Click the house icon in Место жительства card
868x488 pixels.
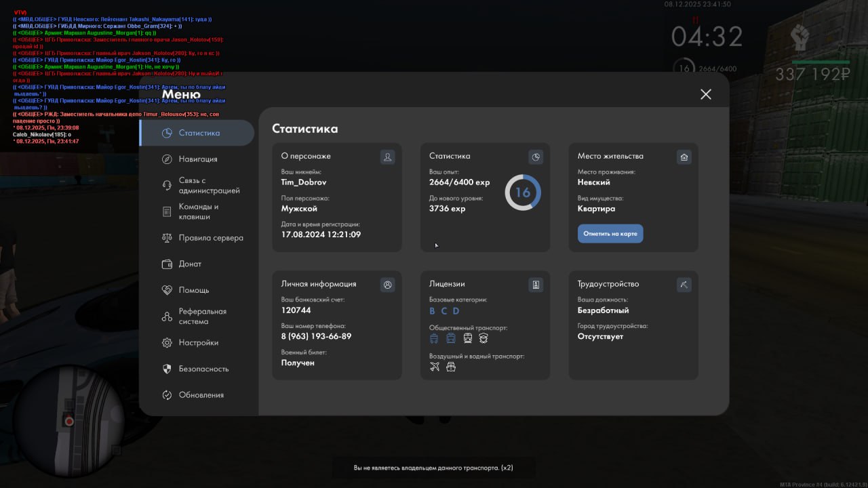pos(684,157)
